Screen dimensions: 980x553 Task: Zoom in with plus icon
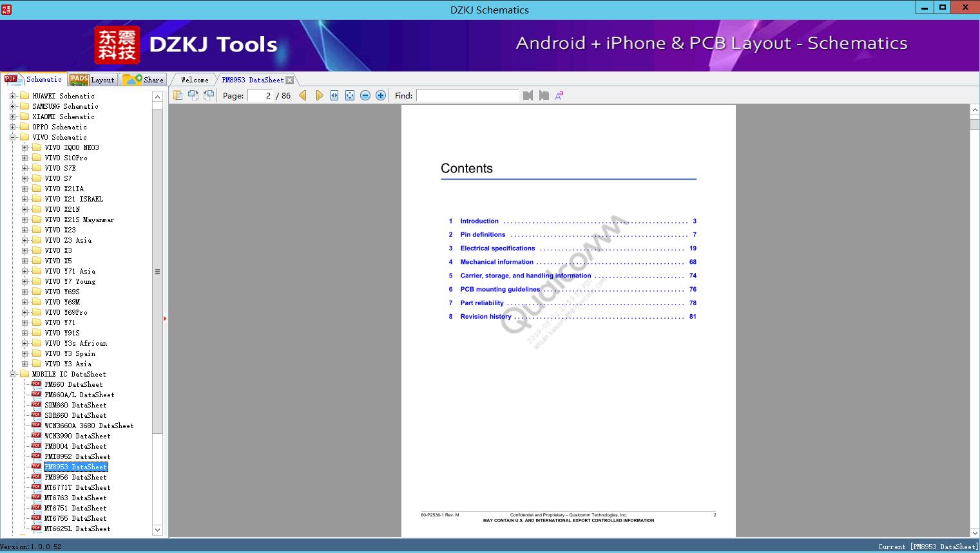381,95
